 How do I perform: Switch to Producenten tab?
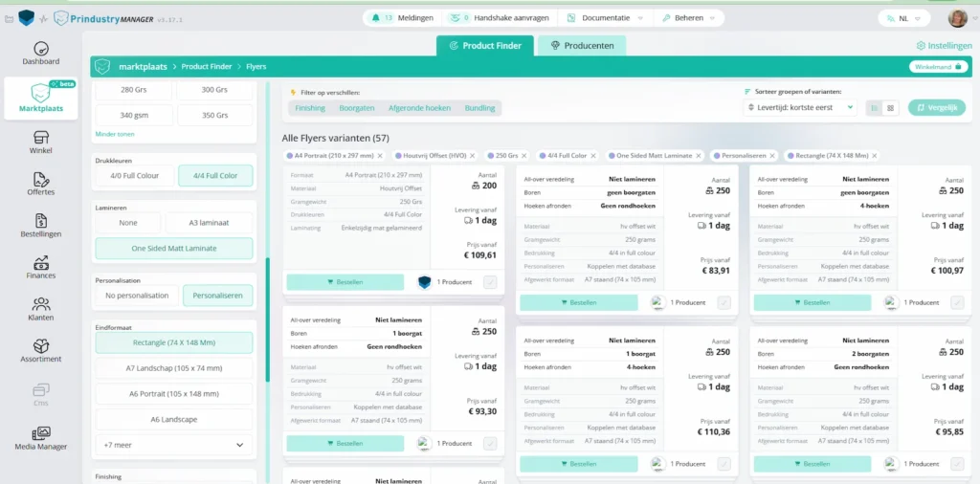pyautogui.click(x=582, y=46)
